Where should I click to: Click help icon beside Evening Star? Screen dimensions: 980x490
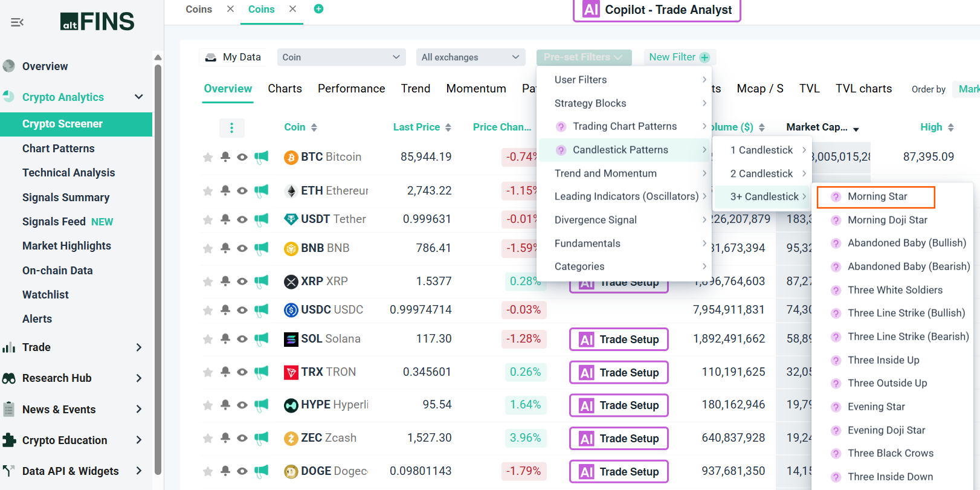(x=836, y=407)
